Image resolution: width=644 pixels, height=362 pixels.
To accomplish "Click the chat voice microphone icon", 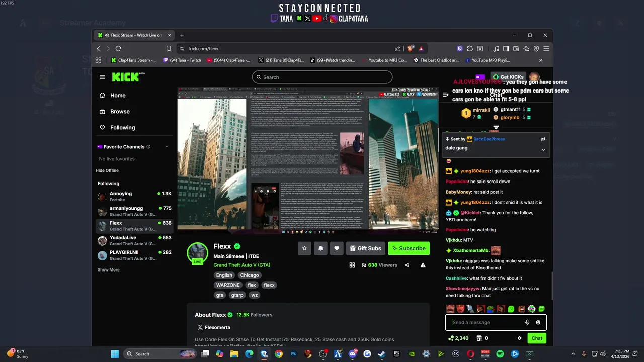I will click(527, 323).
